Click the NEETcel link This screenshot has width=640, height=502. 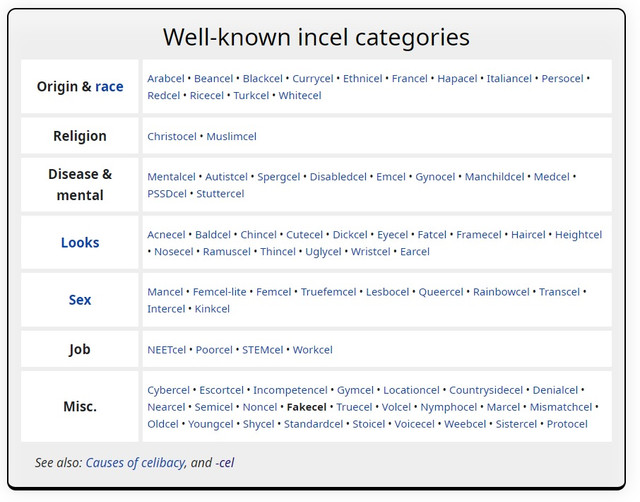click(x=167, y=350)
